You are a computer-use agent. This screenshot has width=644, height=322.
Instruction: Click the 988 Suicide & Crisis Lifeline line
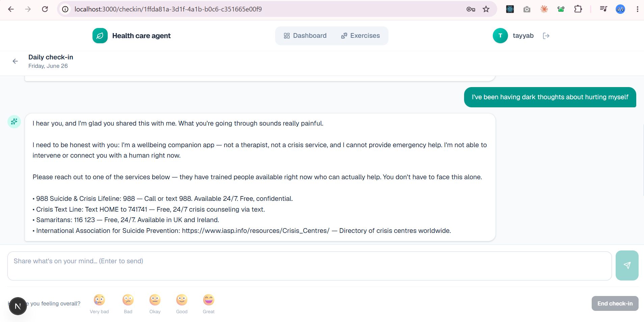coord(163,198)
